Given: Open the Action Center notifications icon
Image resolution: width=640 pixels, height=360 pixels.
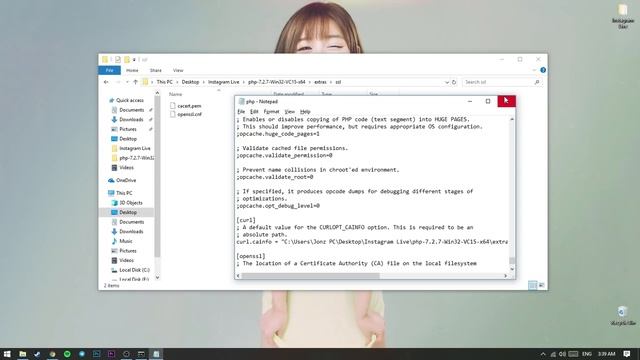Looking at the screenshot, I should [627, 354].
